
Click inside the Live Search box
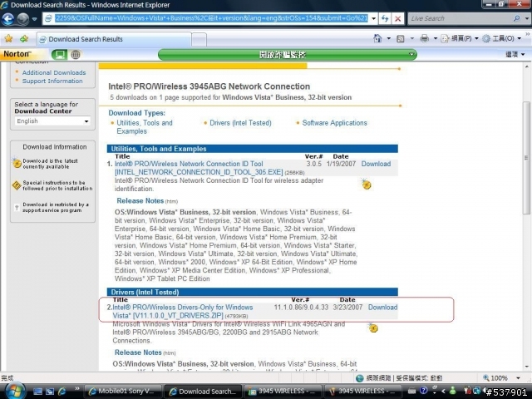tap(460, 18)
